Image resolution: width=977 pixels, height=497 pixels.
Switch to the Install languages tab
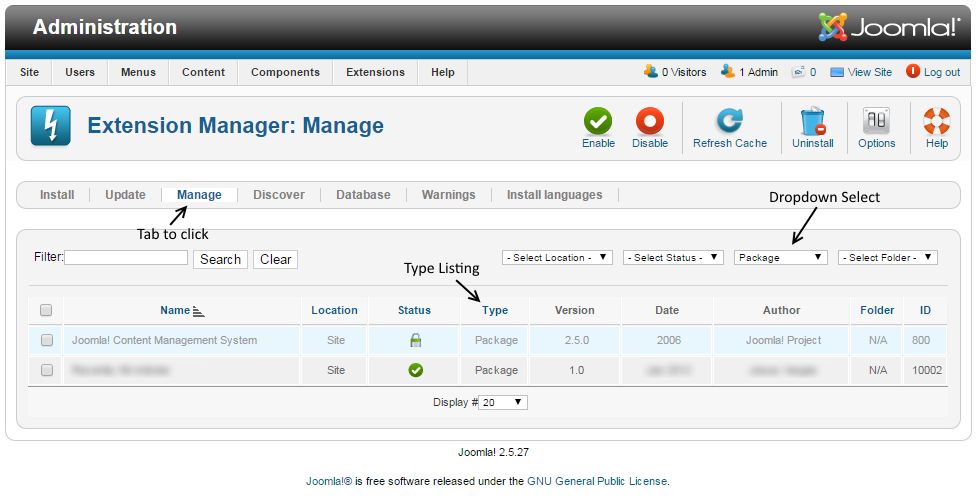click(555, 195)
